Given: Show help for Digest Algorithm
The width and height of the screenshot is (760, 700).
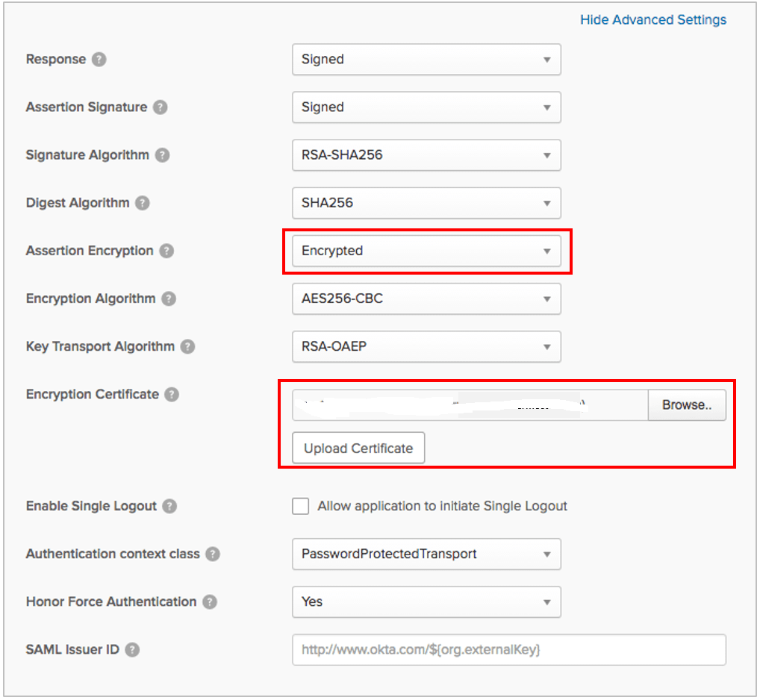Looking at the screenshot, I should [143, 203].
